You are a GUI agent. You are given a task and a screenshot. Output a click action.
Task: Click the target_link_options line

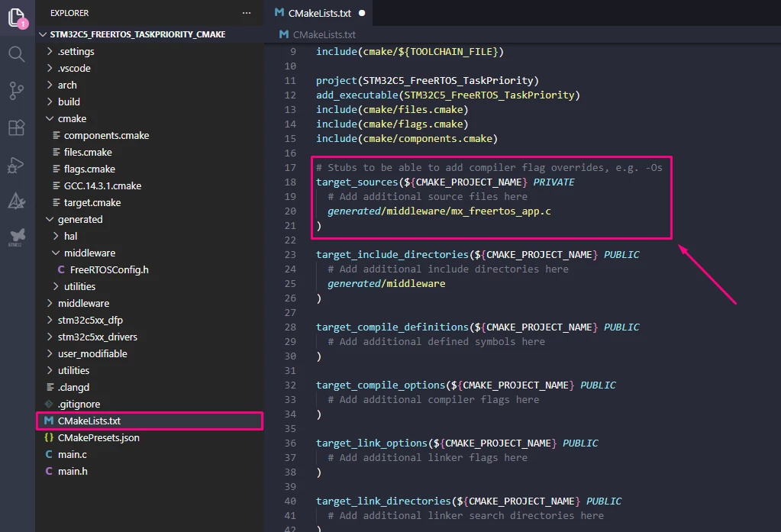pyautogui.click(x=457, y=443)
